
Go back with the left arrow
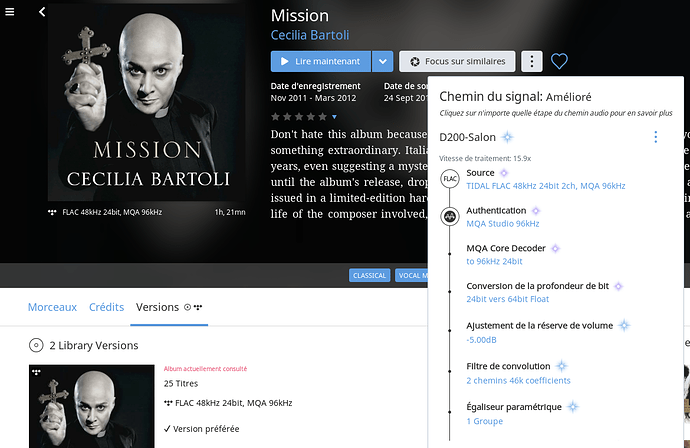[x=42, y=12]
